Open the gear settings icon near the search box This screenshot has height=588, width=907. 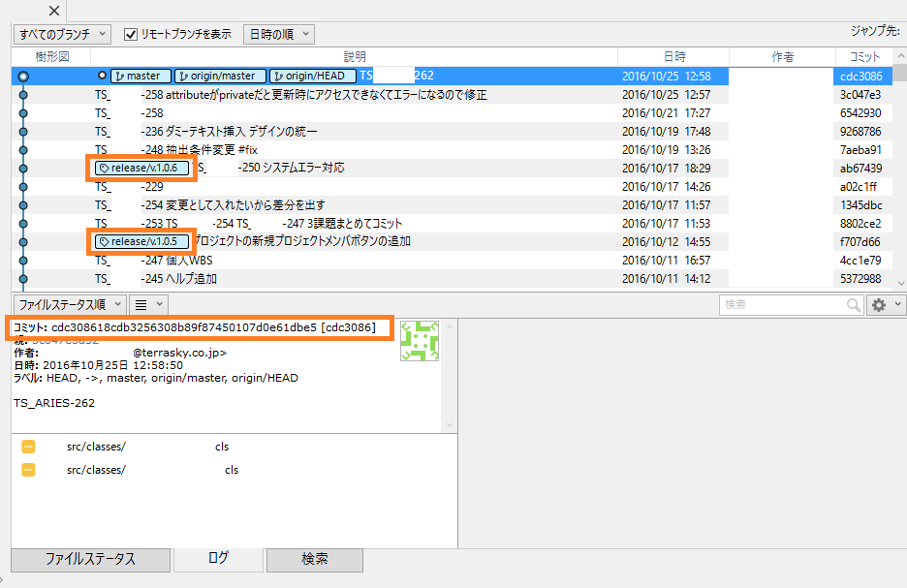[x=877, y=304]
